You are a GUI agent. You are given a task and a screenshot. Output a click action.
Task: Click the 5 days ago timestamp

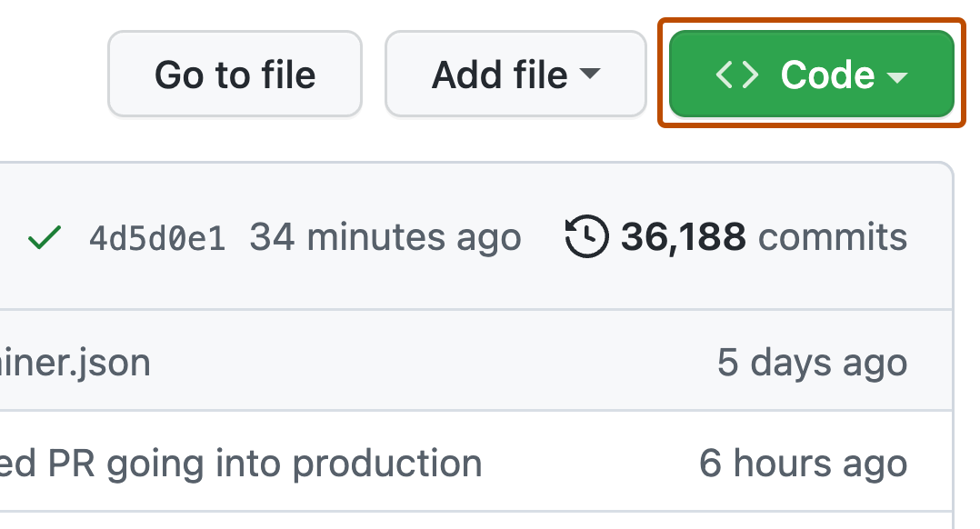809,361
